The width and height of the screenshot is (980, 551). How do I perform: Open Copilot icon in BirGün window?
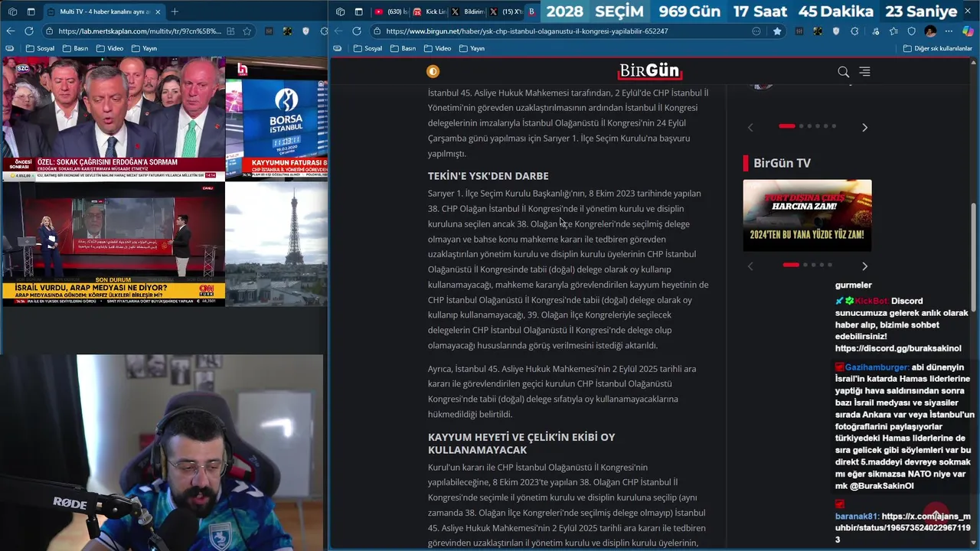(x=969, y=31)
